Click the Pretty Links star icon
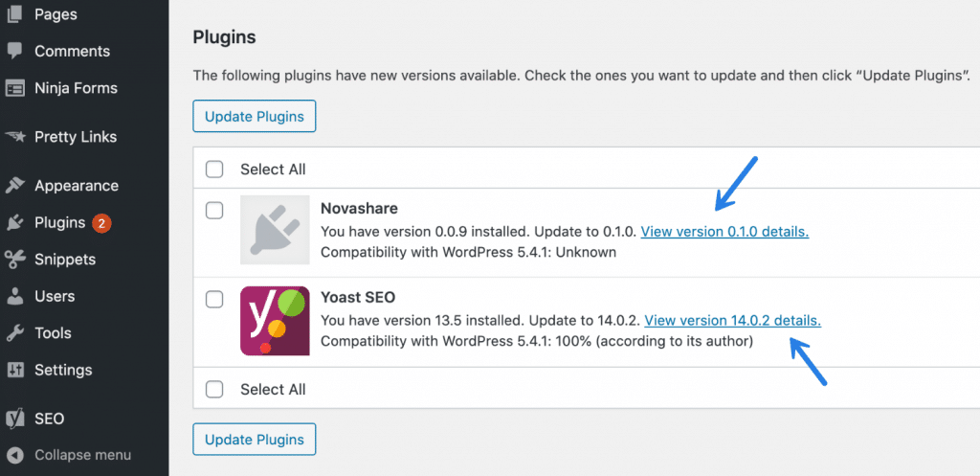Screen dimensions: 980x476 14,137
